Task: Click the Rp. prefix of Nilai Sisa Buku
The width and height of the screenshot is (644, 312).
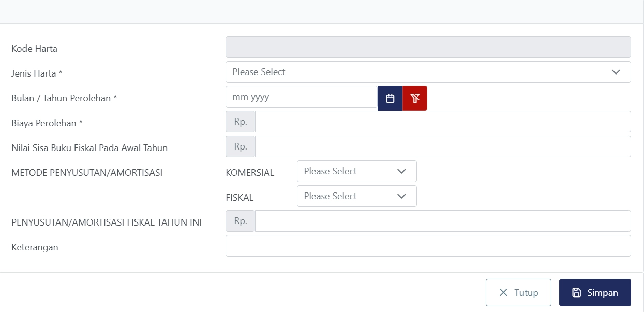Action: point(241,146)
